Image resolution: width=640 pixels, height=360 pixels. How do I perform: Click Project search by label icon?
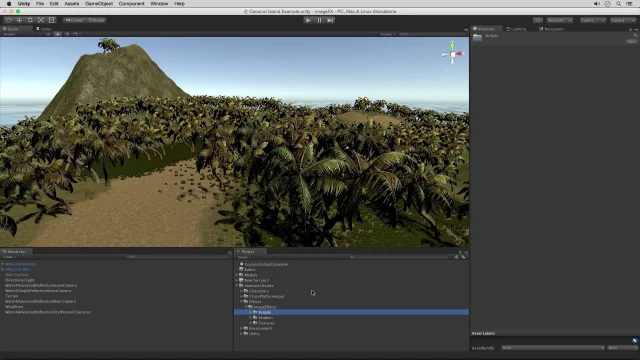[x=463, y=257]
